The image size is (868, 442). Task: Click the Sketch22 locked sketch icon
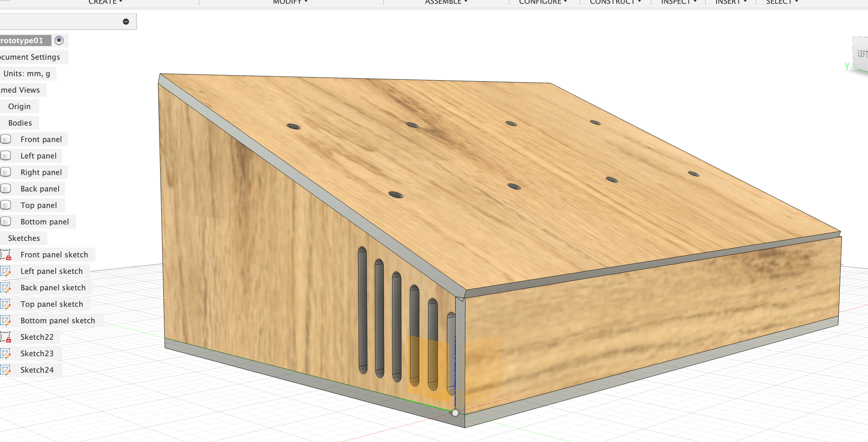pos(6,337)
